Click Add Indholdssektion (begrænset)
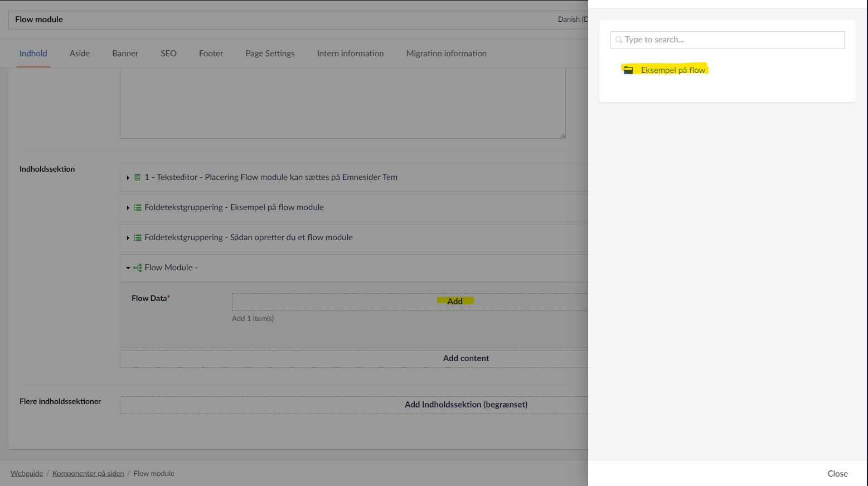 pyautogui.click(x=466, y=405)
